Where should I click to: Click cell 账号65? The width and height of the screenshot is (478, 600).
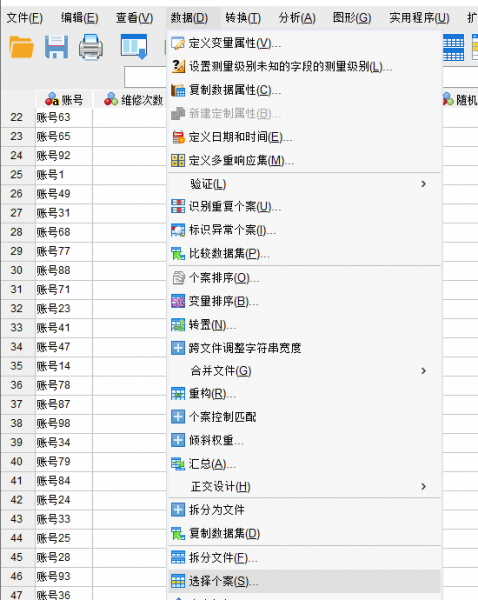(64, 136)
